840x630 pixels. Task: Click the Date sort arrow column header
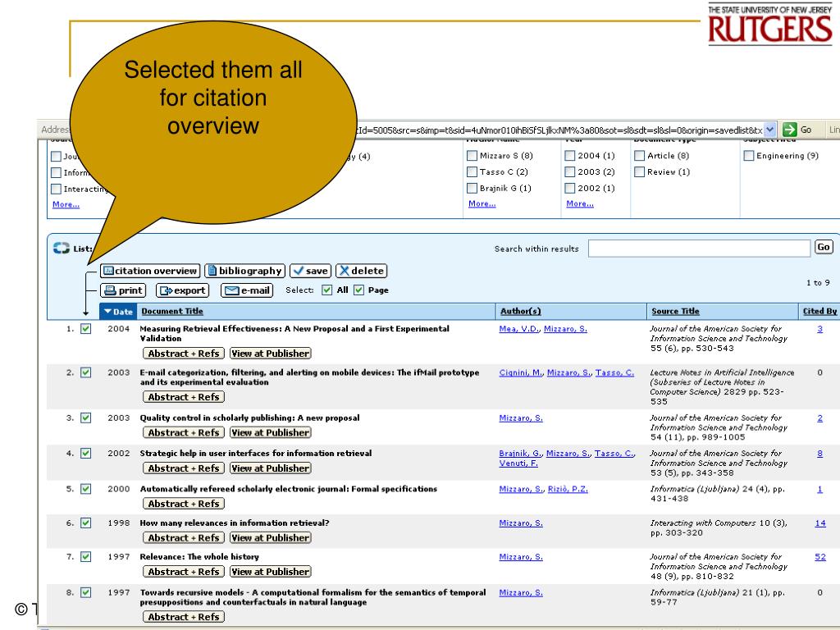pyautogui.click(x=118, y=311)
